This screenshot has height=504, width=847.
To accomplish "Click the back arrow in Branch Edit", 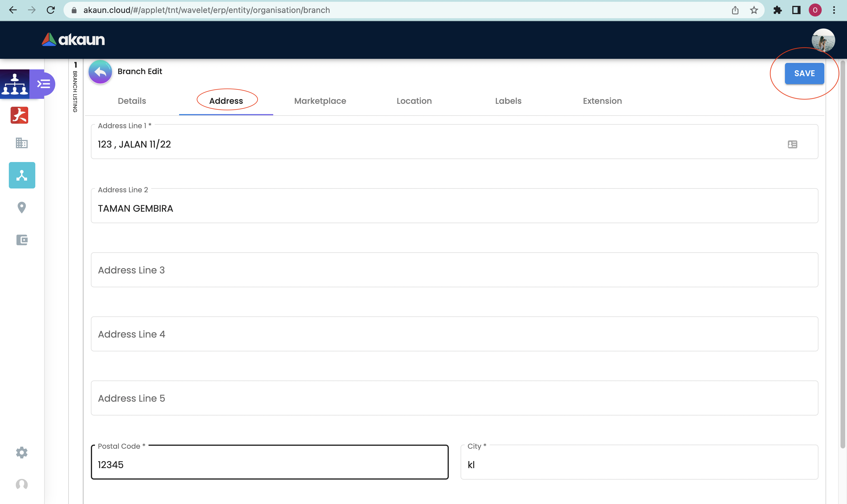I will pyautogui.click(x=100, y=72).
